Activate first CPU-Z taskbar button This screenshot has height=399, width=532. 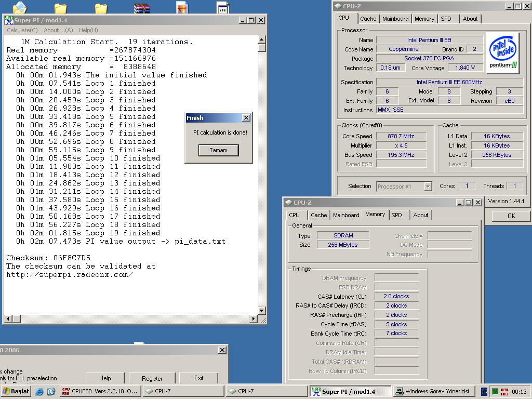tap(183, 391)
